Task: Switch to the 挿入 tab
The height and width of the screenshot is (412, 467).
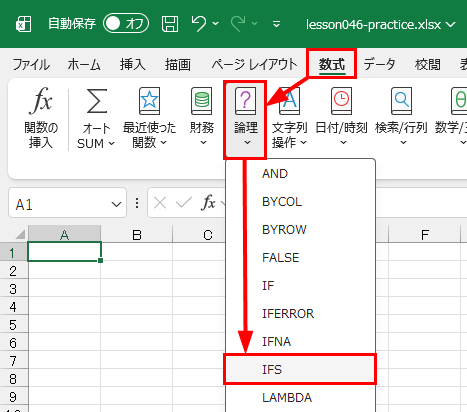Action: pyautogui.click(x=133, y=64)
